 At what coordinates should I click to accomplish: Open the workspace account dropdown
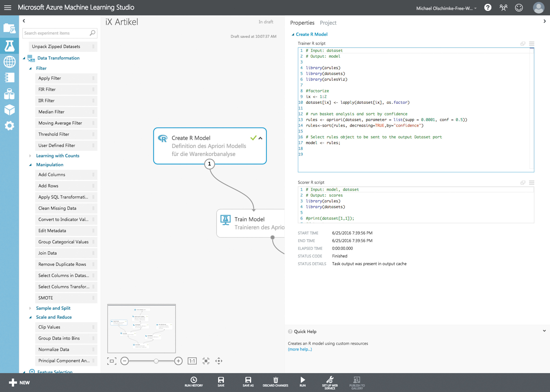[x=446, y=8]
